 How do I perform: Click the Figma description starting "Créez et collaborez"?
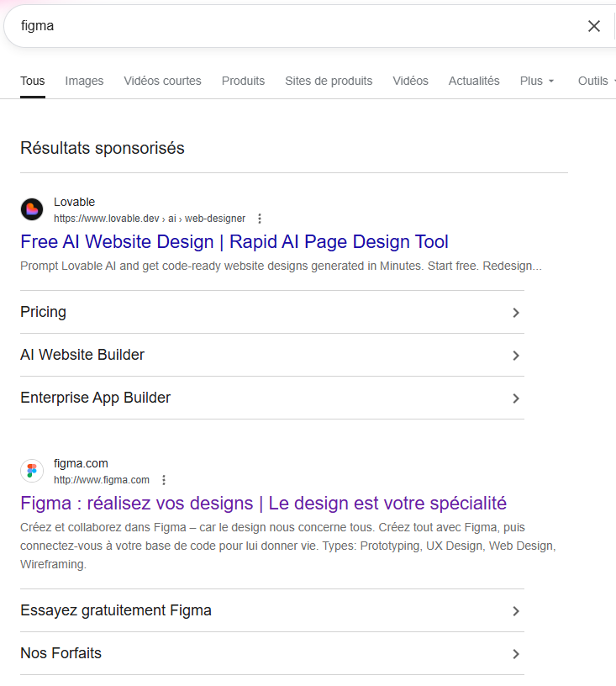point(288,546)
